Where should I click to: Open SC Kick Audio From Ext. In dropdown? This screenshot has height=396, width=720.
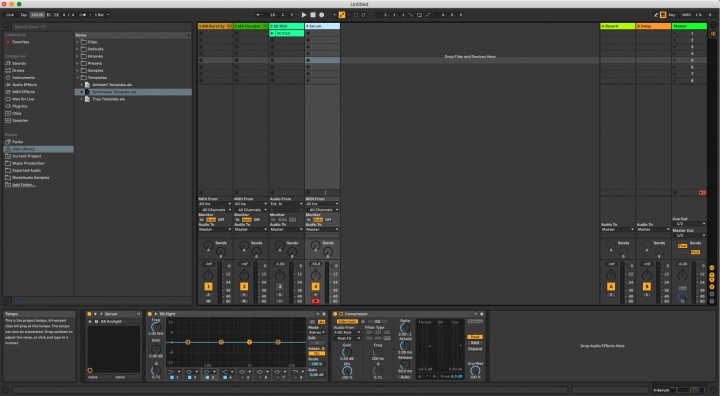(x=287, y=204)
